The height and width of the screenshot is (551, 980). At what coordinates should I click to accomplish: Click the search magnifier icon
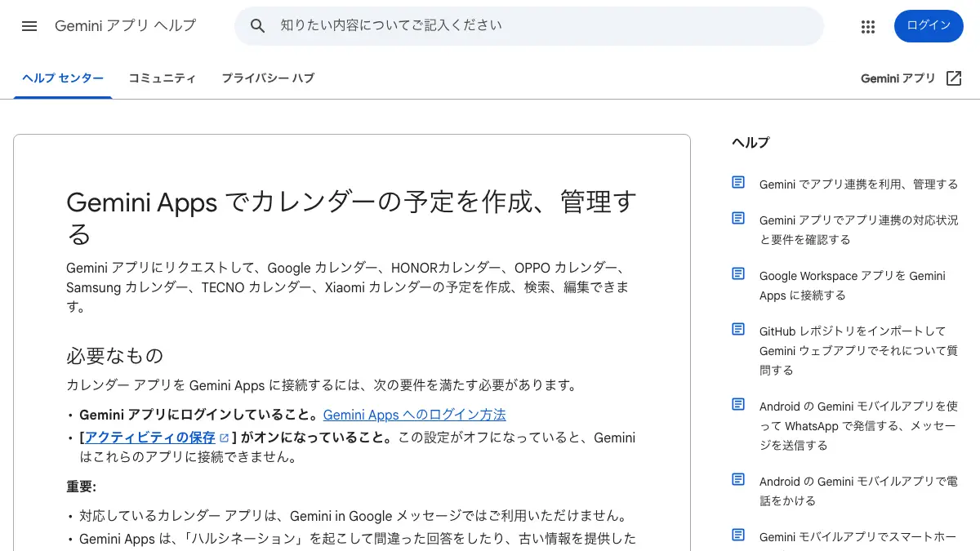tap(258, 26)
